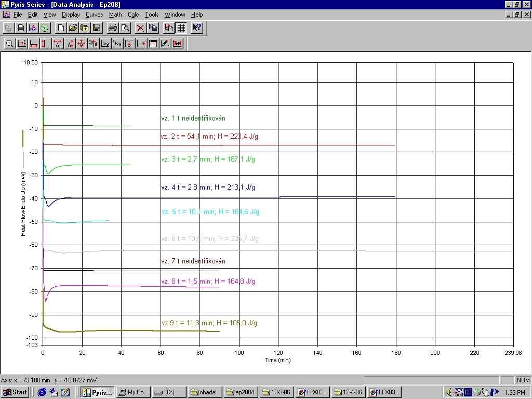
Task: Click the Data Analysis curve icon in toolbar
Action: point(33,28)
